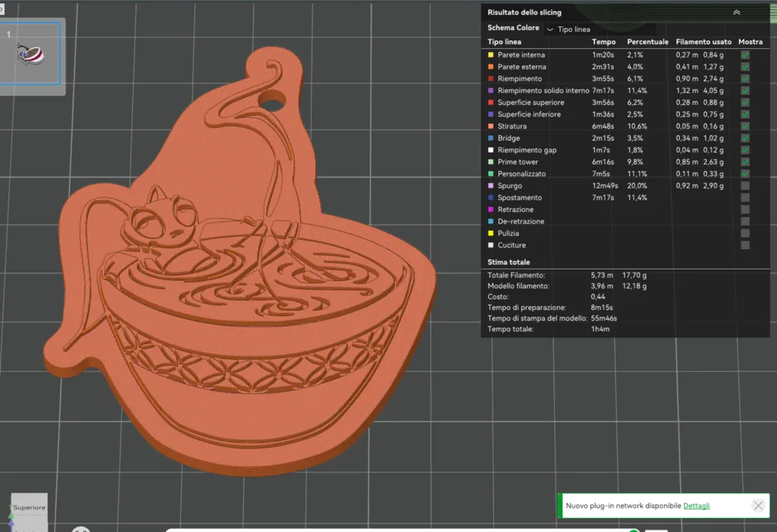The height and width of the screenshot is (532, 777).
Task: Click the yellow Pulizia color swatch
Action: (490, 233)
